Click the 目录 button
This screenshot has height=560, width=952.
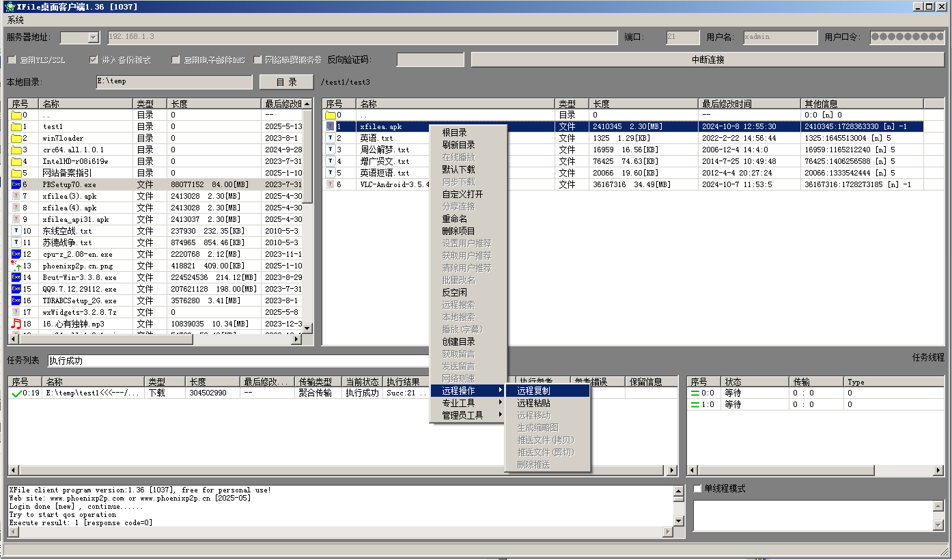286,82
